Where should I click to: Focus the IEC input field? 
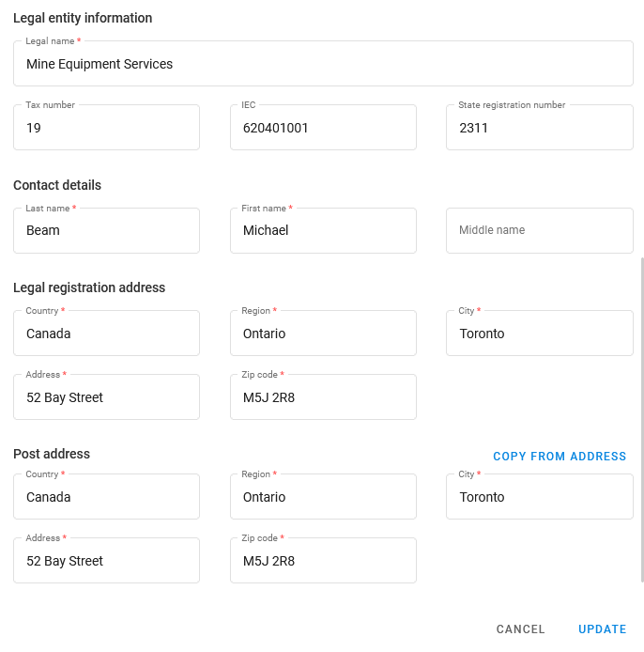(323, 128)
